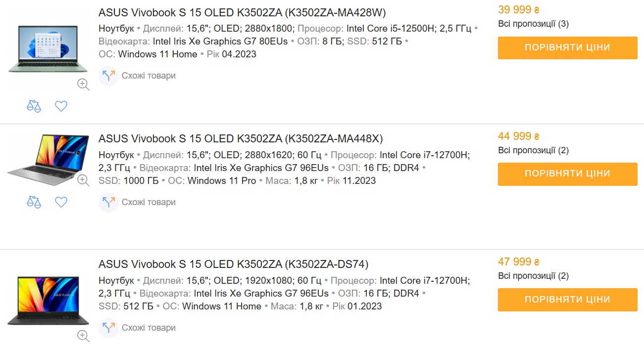Compare prices for 39 999 ₴ laptop
This screenshot has height=348, width=644.
tap(567, 48)
